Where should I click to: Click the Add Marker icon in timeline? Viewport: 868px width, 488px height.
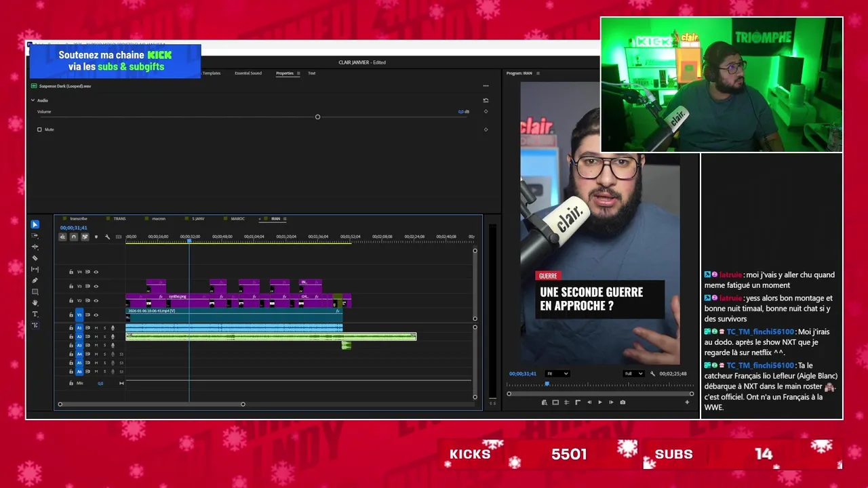pyautogui.click(x=96, y=237)
